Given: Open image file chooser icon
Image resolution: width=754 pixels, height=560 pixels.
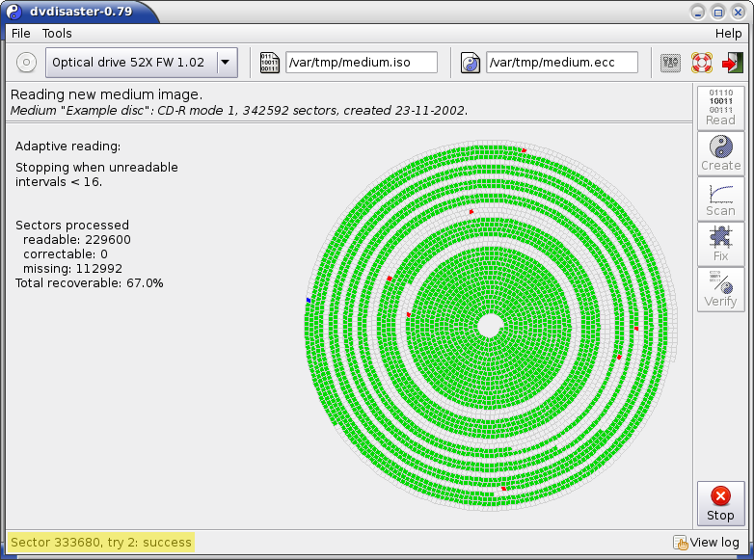Looking at the screenshot, I should click(270, 63).
